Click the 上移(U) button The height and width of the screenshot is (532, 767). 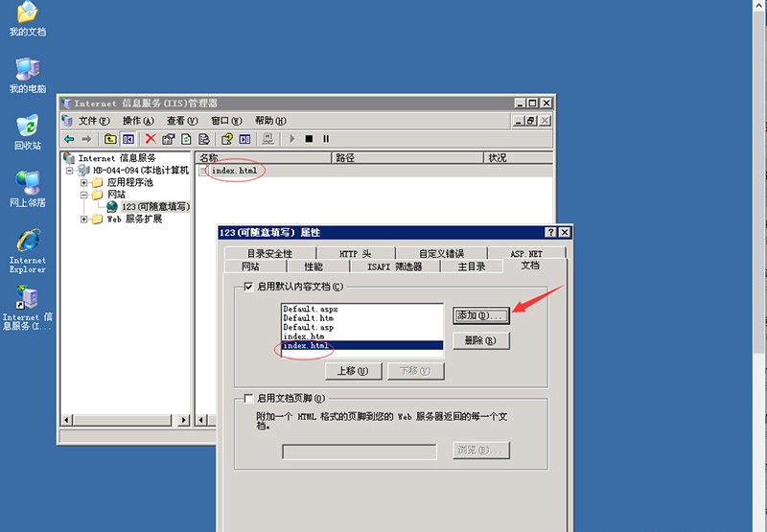354,370
